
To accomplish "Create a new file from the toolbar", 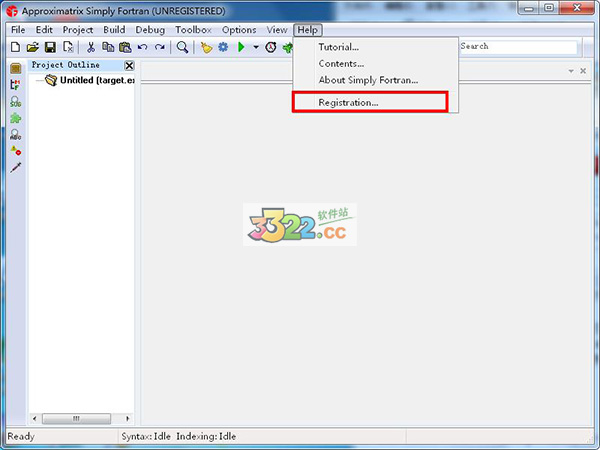I will point(15,47).
